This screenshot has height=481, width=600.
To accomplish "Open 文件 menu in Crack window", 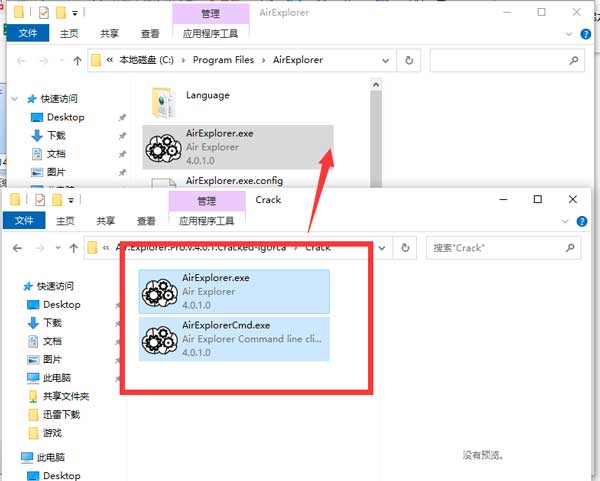I will 24,220.
